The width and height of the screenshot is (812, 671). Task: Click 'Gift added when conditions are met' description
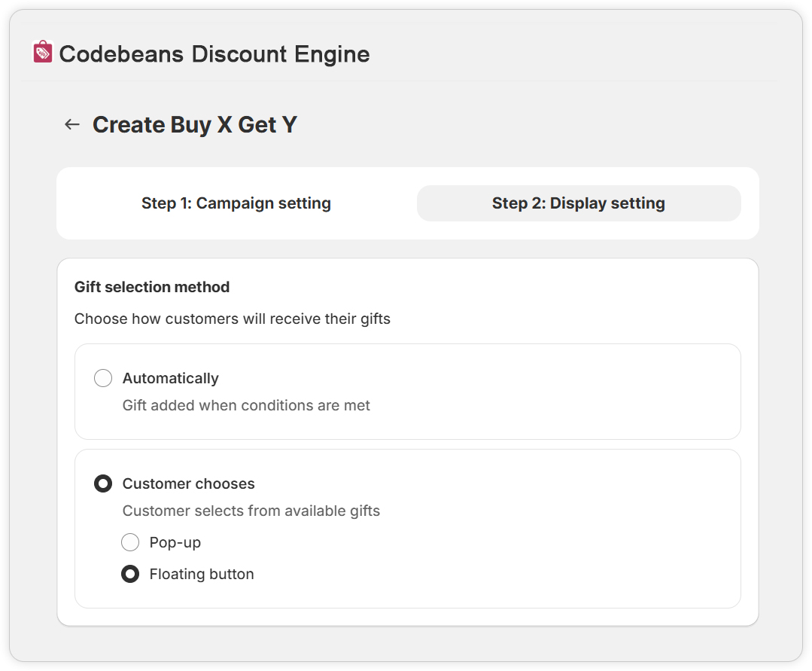[x=246, y=405]
